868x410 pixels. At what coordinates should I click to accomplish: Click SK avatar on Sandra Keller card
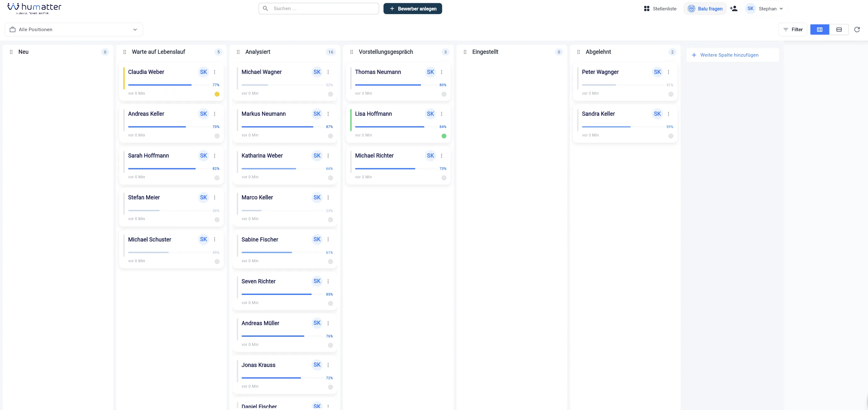[x=657, y=114]
